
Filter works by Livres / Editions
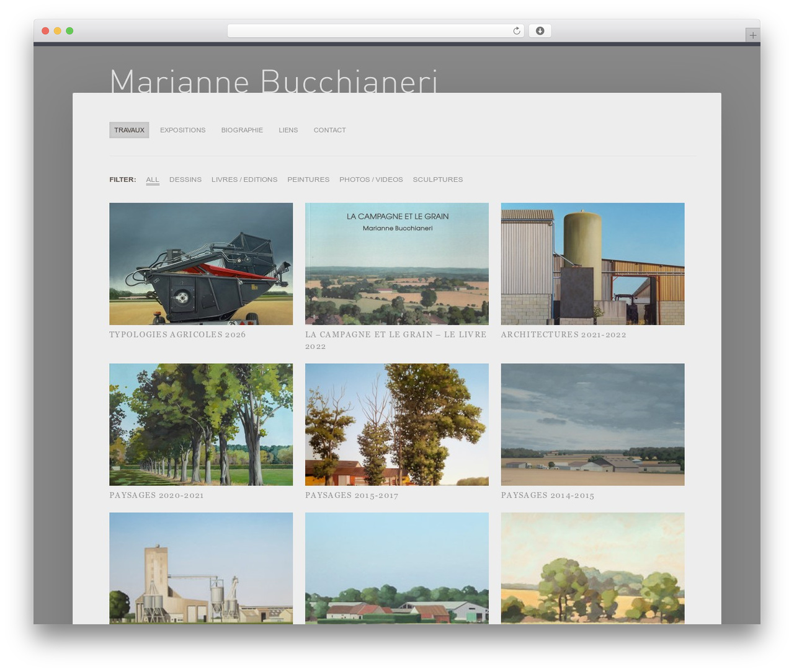pyautogui.click(x=244, y=180)
